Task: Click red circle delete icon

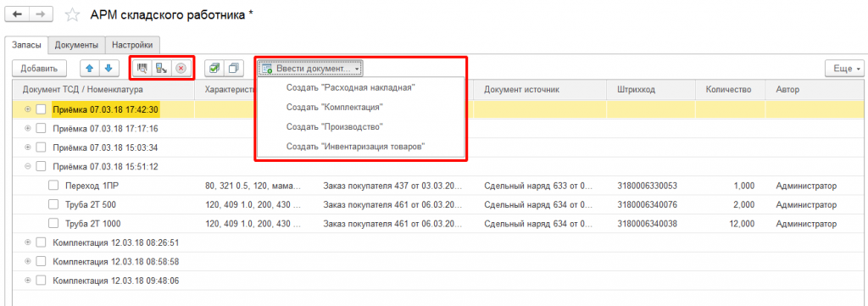Action: (181, 68)
